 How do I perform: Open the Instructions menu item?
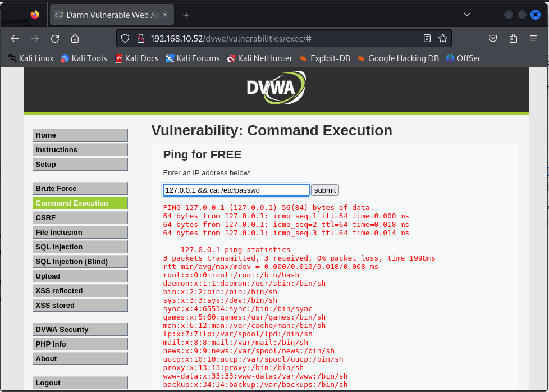click(x=80, y=150)
